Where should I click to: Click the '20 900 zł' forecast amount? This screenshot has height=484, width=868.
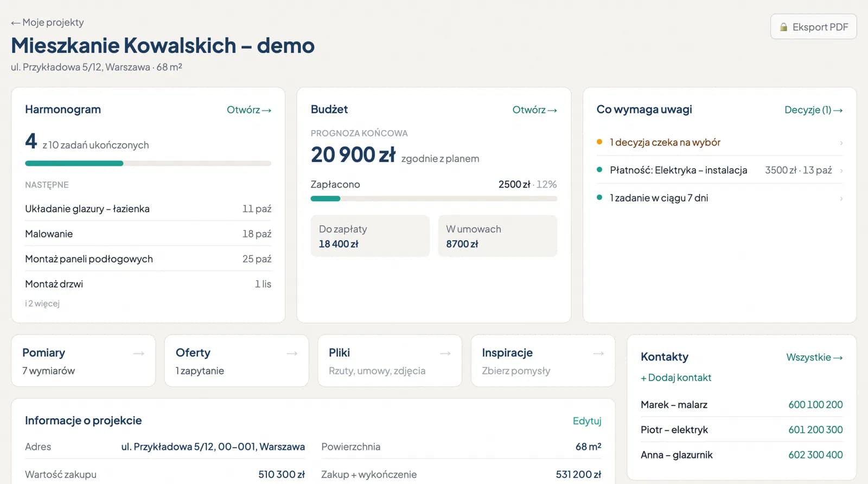click(x=353, y=155)
